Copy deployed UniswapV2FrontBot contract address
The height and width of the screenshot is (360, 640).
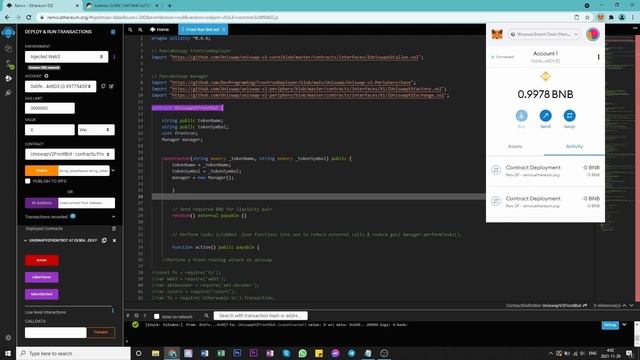coord(104,240)
